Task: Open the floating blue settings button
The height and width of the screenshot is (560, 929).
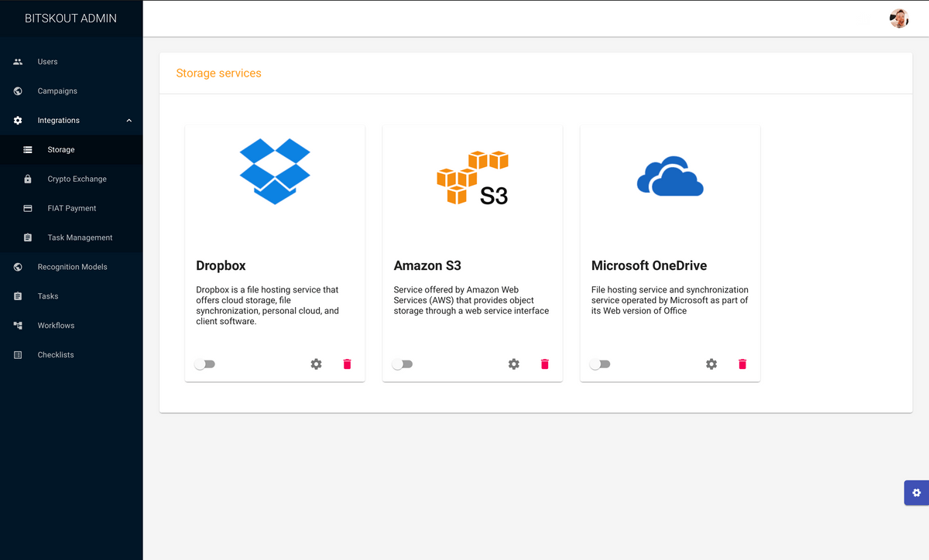Action: tap(917, 493)
